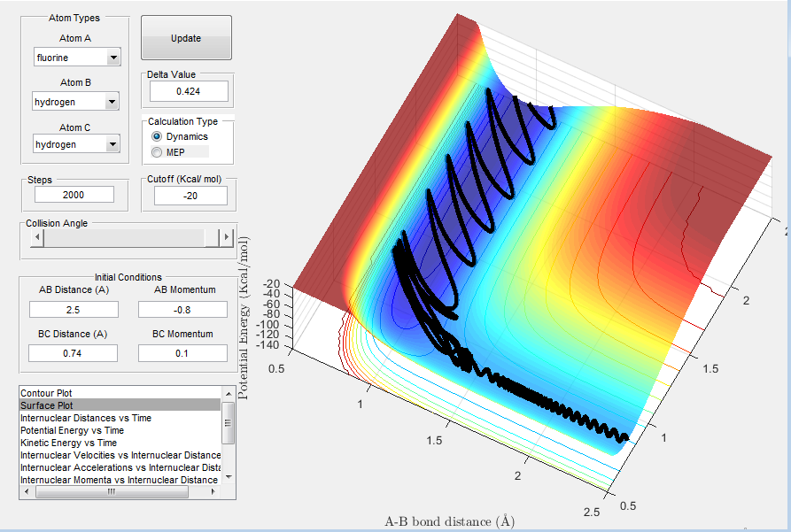Click the plot list horizontal scroll-right arrow

[215, 491]
